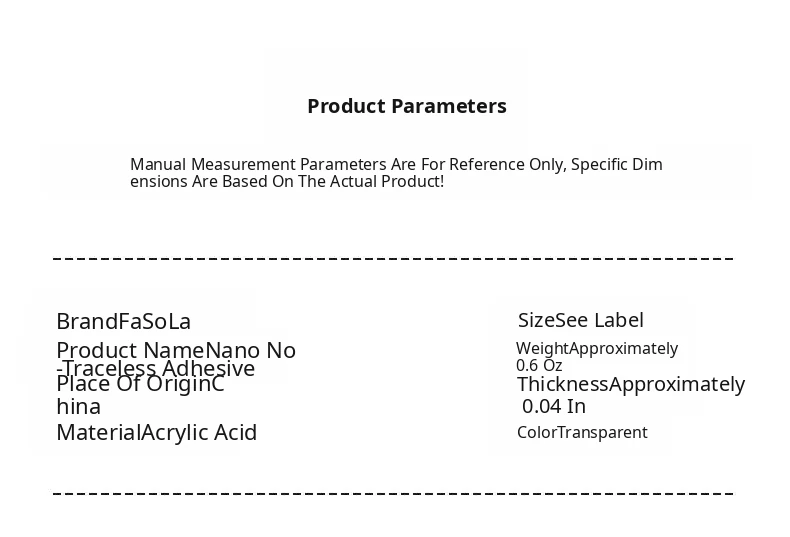The image size is (790, 537).
Task: Click the upper dashed divider line
Action: click(393, 259)
